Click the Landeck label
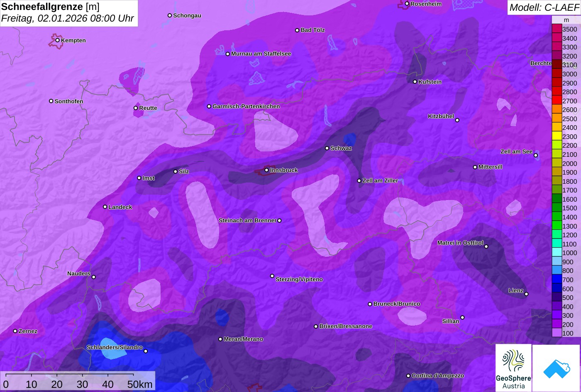 point(120,207)
